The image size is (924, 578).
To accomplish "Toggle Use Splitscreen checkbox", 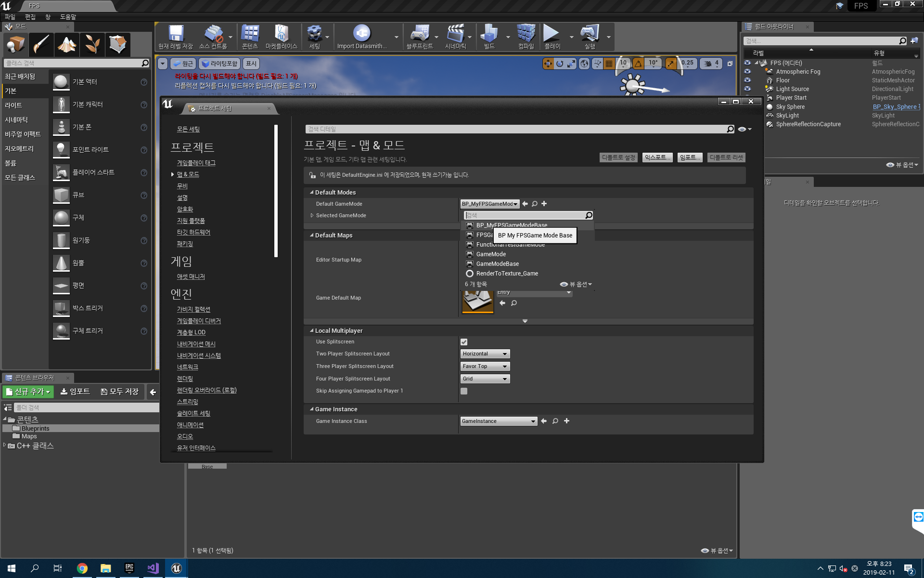I will click(x=463, y=342).
